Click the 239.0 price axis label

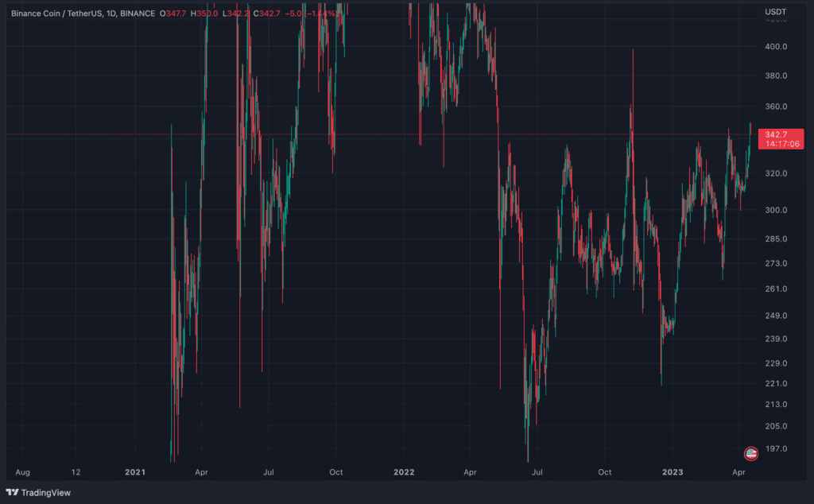click(776, 339)
